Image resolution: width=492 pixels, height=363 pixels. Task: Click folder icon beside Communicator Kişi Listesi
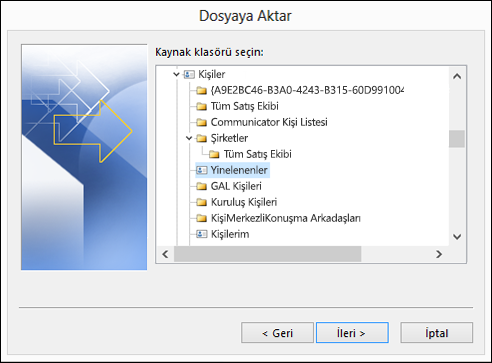[201, 122]
